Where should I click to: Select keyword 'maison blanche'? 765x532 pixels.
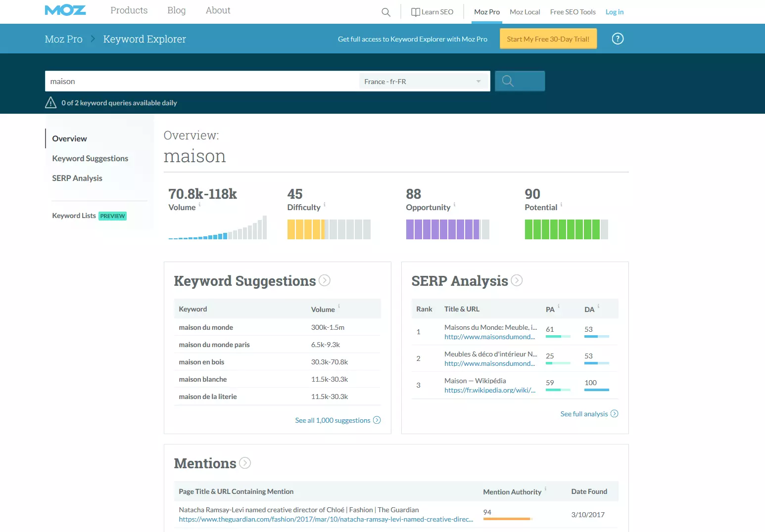[203, 379]
